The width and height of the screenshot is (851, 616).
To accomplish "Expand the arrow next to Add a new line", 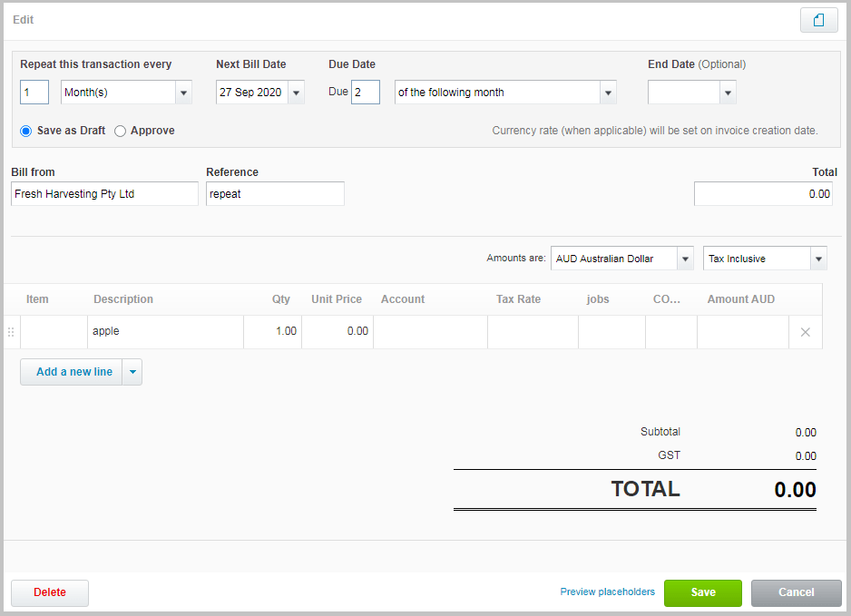I will 132,371.
